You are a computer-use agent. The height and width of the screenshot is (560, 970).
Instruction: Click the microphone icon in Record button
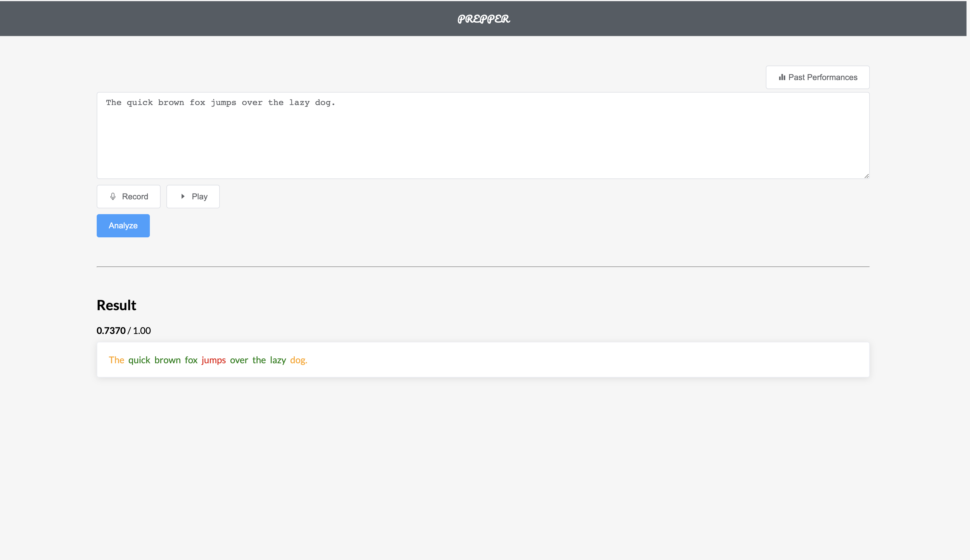coord(113,196)
